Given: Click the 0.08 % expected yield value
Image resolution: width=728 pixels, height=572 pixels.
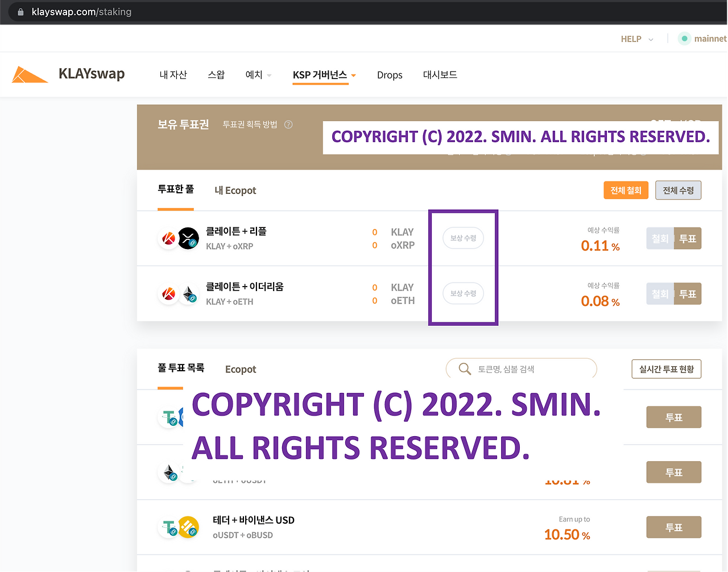Looking at the screenshot, I should coord(601,301).
